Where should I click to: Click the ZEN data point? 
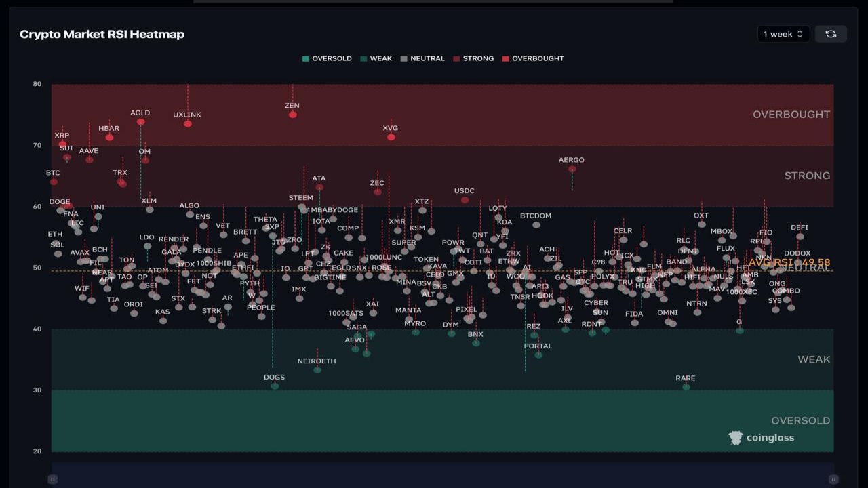coord(292,115)
